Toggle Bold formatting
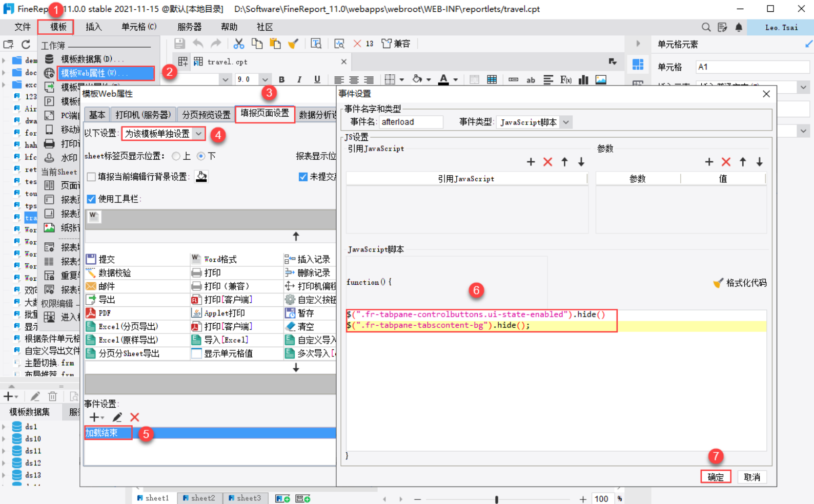 (281, 79)
